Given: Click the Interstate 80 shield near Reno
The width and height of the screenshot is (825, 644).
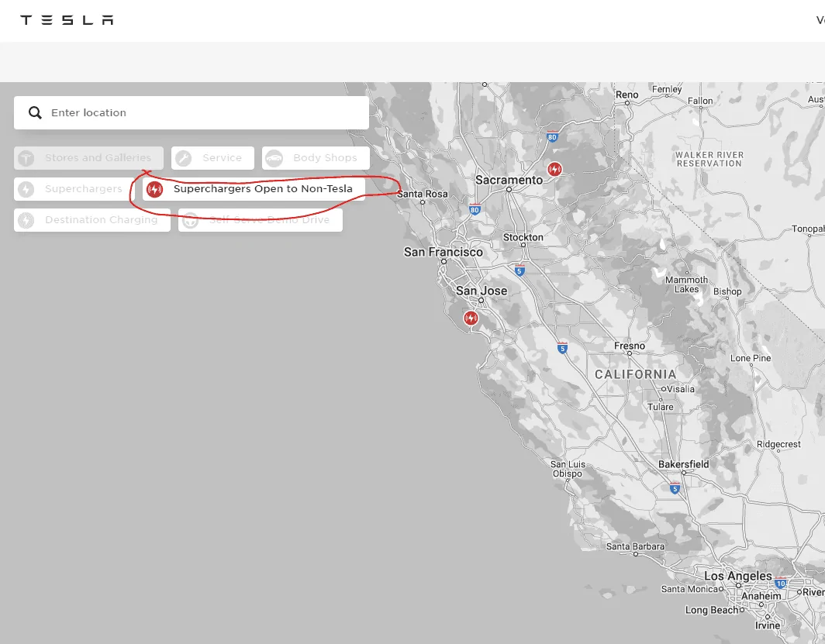Looking at the screenshot, I should pyautogui.click(x=552, y=137).
